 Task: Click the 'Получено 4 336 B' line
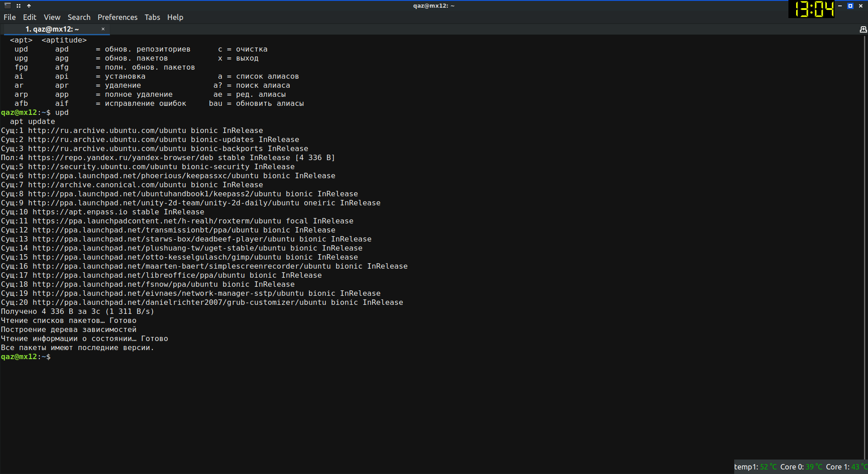pos(77,311)
